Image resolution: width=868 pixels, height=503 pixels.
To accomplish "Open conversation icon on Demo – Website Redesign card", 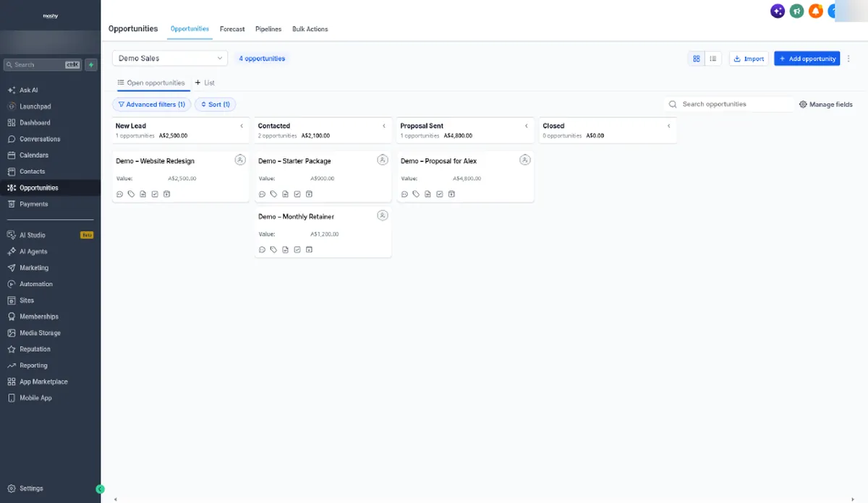I will coord(119,194).
